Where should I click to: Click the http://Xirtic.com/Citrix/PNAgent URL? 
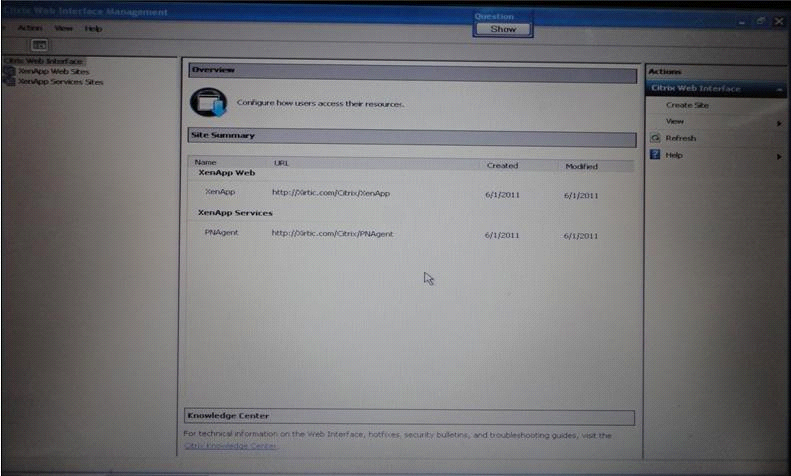click(332, 233)
